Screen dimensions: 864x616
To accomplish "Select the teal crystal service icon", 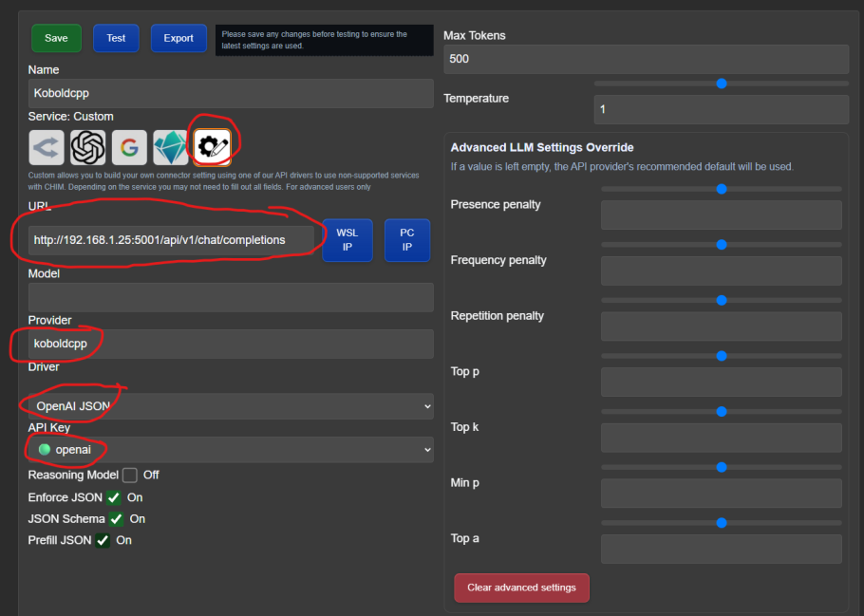I will (x=171, y=147).
